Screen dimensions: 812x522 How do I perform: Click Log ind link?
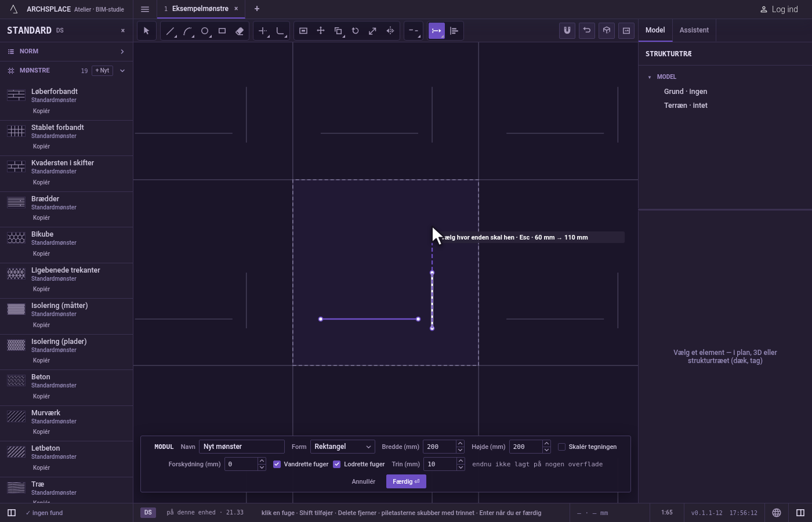pos(779,9)
